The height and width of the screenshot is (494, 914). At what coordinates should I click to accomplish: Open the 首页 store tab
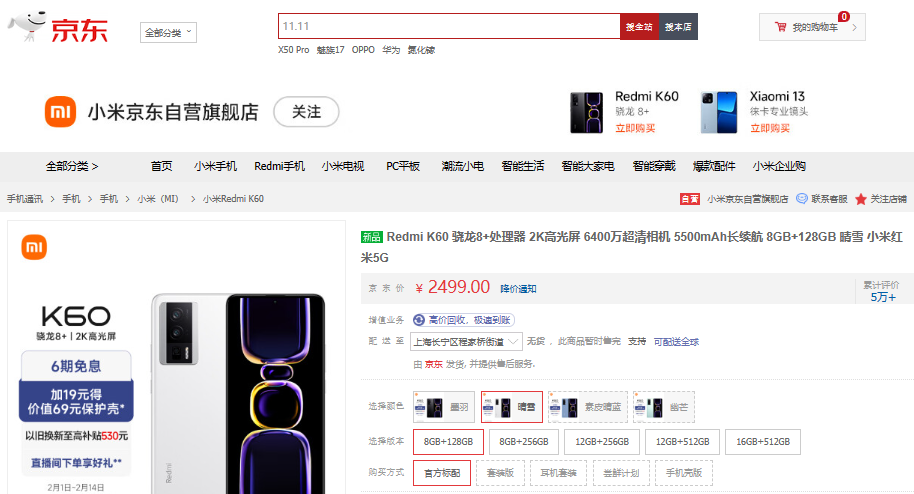[x=161, y=166]
